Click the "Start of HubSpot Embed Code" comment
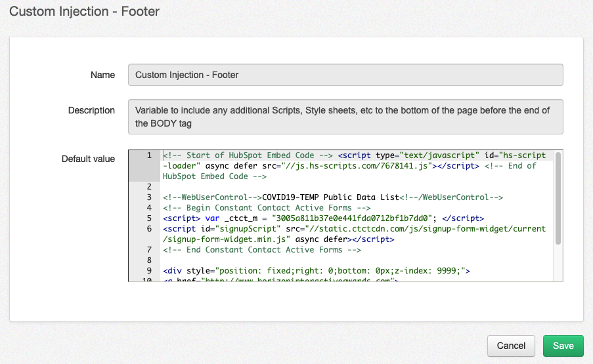 pos(248,155)
